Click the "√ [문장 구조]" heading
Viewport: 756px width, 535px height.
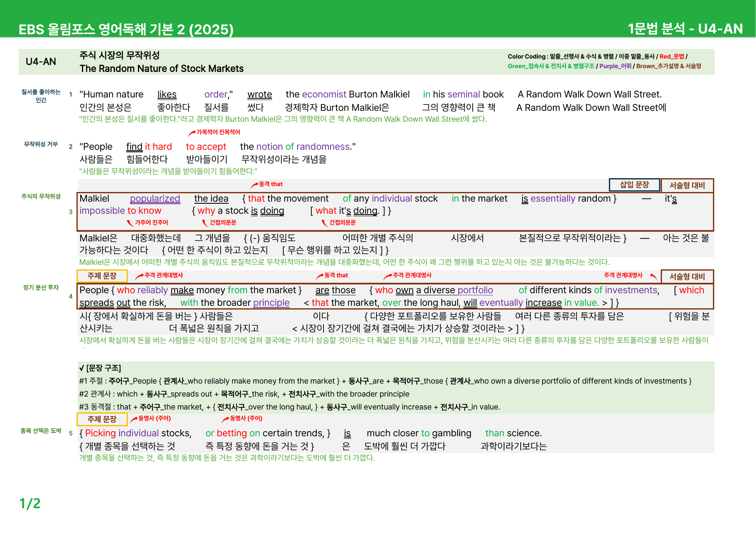click(100, 368)
